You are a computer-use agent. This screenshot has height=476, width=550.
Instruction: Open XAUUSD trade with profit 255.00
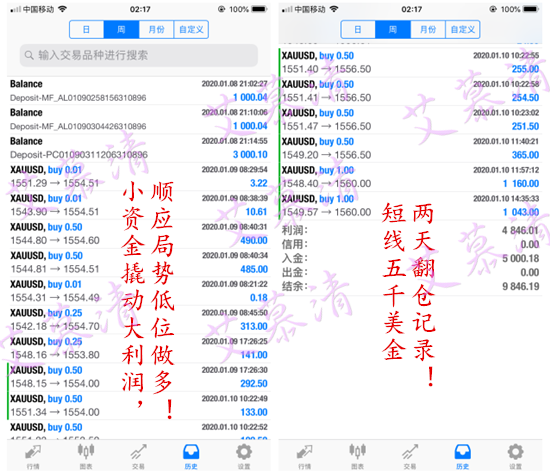point(410,62)
